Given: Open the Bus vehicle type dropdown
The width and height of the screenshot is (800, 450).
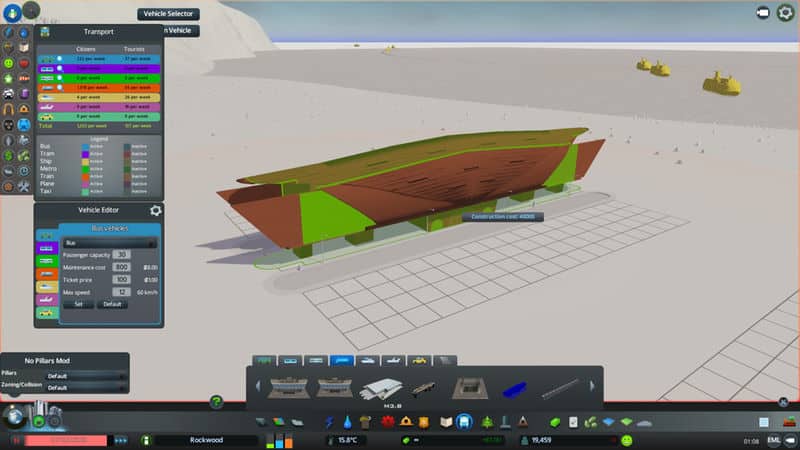Looking at the screenshot, I should point(109,243).
